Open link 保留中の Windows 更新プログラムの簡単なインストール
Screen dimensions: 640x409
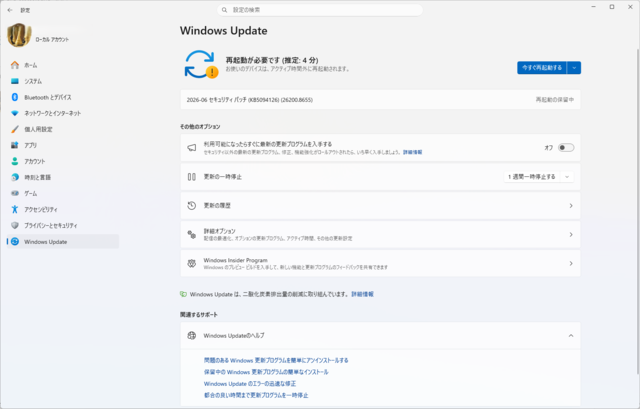point(266,372)
